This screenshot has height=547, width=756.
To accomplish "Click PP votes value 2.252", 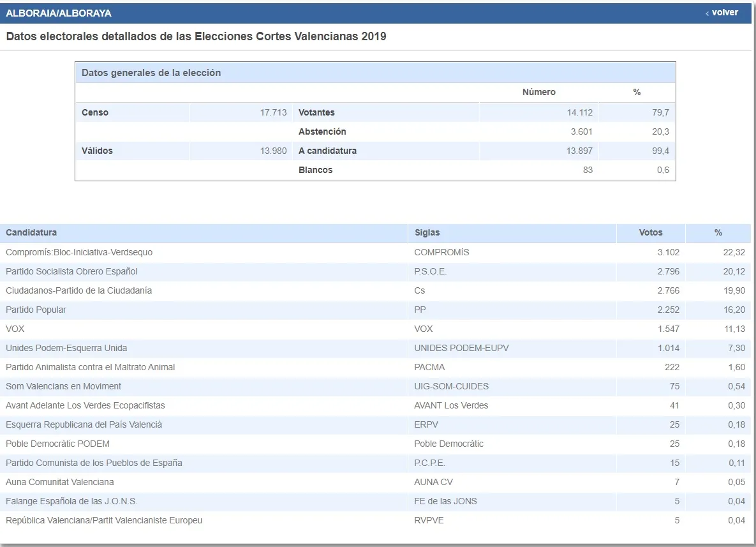I will 668,310.
